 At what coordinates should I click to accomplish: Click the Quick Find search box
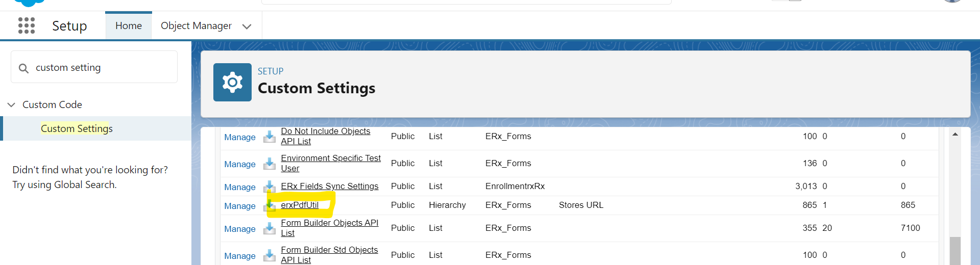click(102, 67)
